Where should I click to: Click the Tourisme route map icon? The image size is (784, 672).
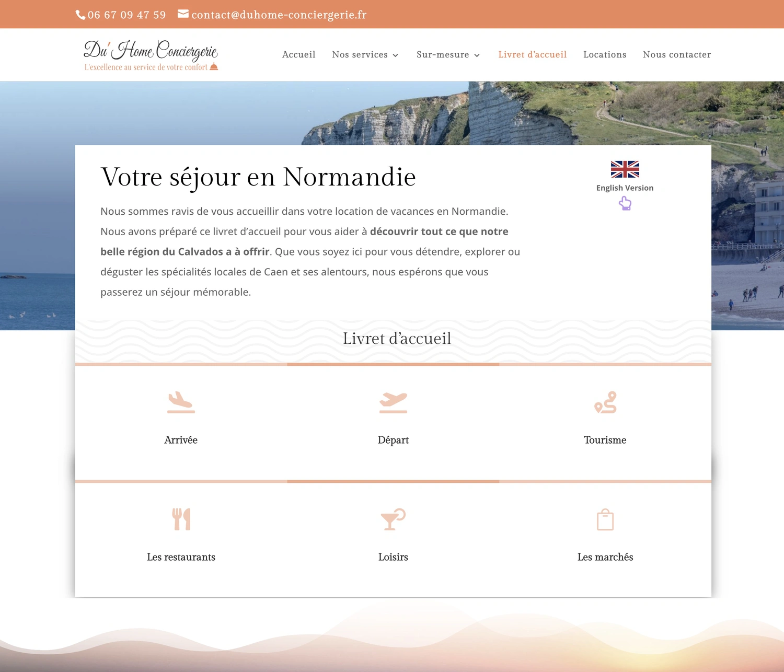point(605,402)
